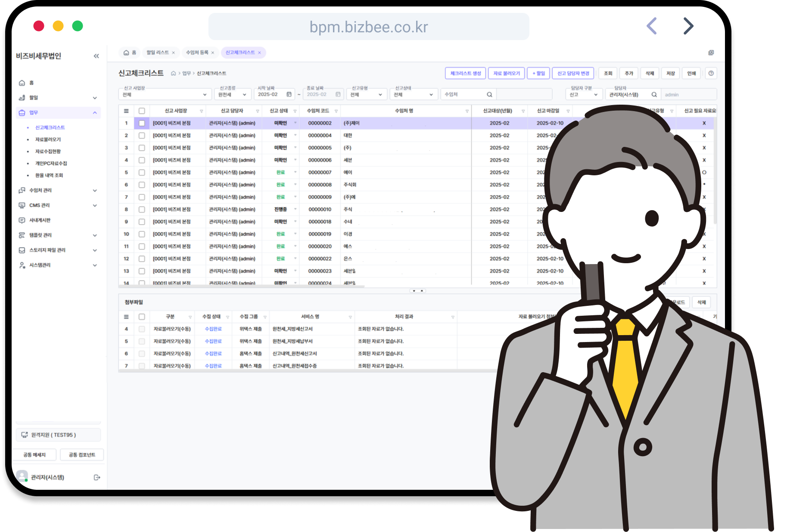This screenshot has height=532, width=787.
Task: Click the 홈 home icon in sidebar
Action: [x=22, y=83]
